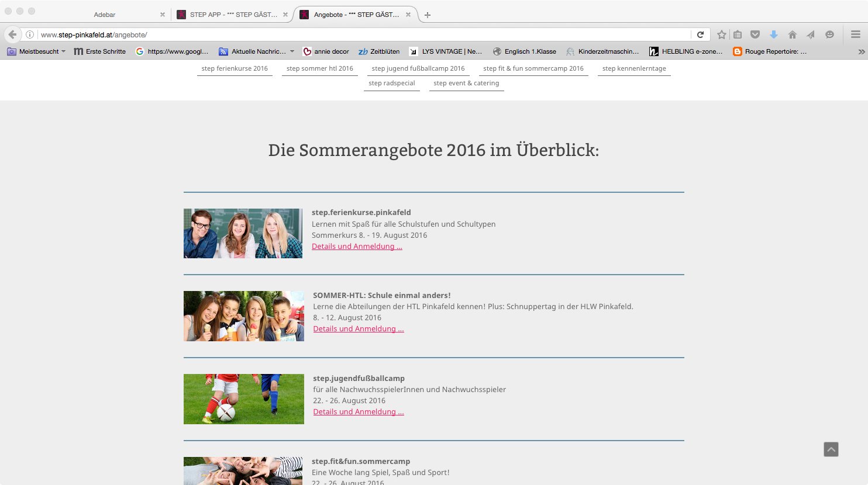Switch to the Adebar tab
Viewport: 868px width, 485px height.
point(105,15)
